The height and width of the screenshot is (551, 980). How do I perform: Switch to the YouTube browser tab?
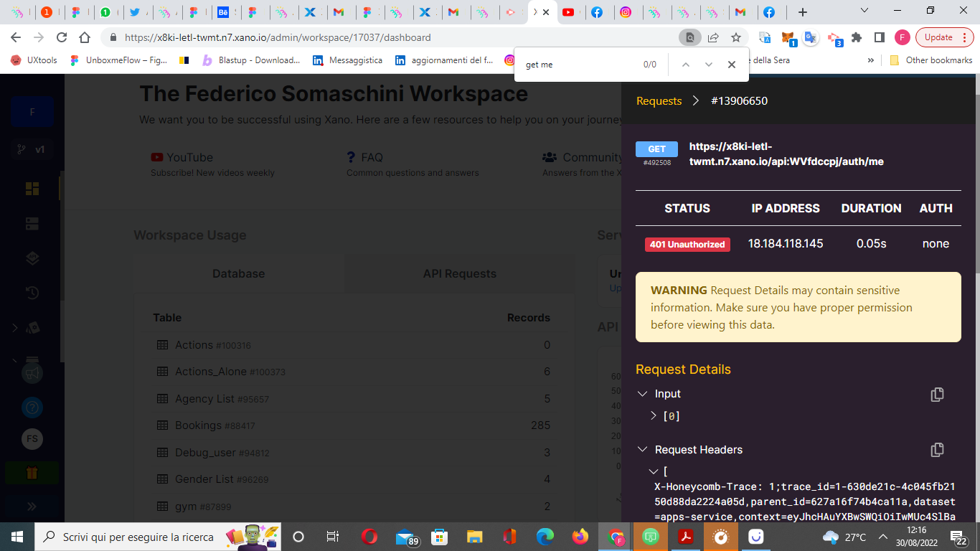coord(569,12)
